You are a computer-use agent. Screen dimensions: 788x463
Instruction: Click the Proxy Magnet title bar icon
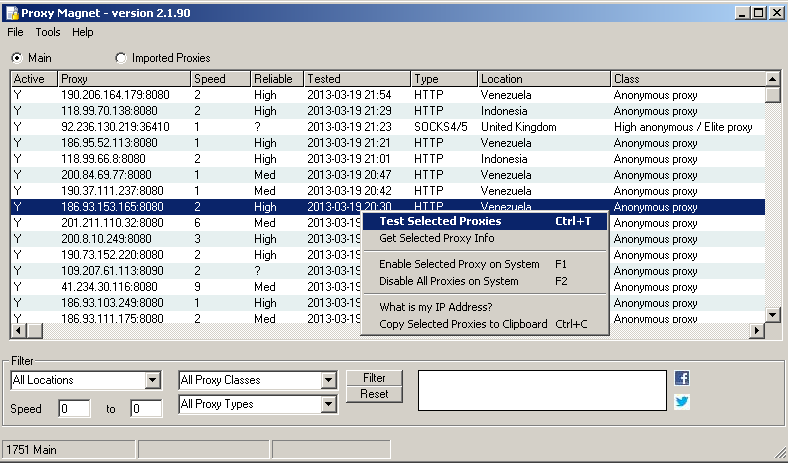click(x=12, y=13)
